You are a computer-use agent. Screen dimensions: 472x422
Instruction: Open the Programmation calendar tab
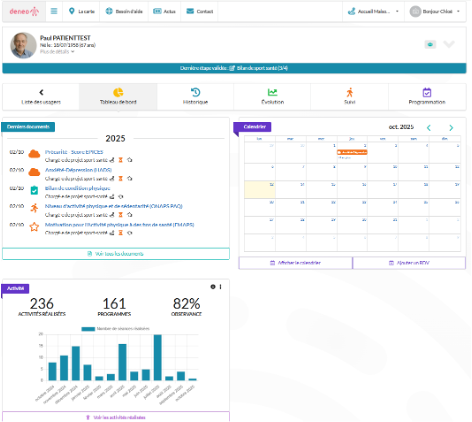click(427, 96)
